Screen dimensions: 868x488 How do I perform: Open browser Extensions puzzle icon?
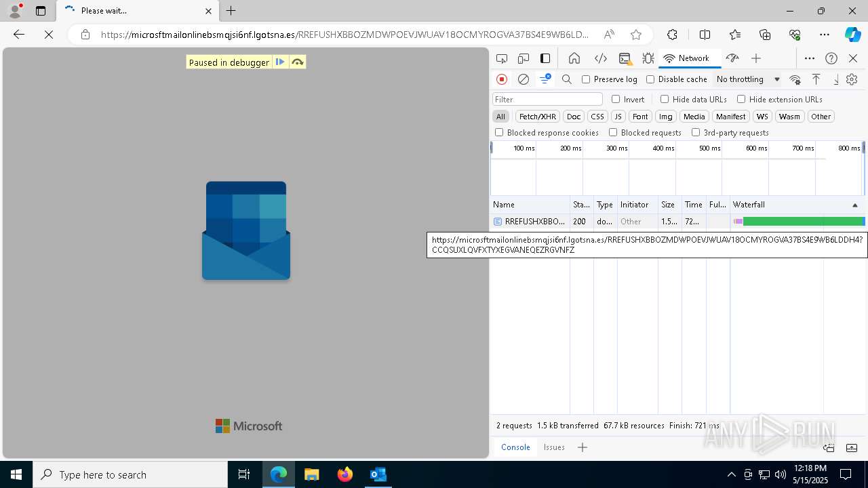point(672,35)
